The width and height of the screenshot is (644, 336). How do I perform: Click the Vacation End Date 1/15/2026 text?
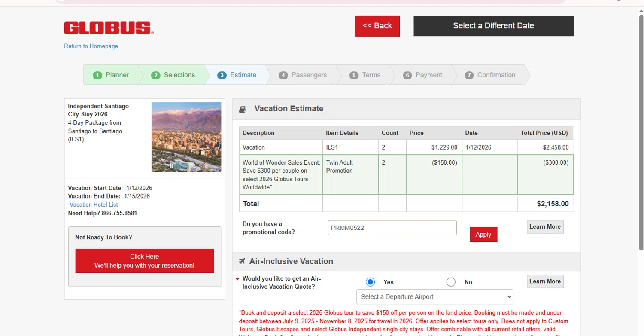click(109, 196)
